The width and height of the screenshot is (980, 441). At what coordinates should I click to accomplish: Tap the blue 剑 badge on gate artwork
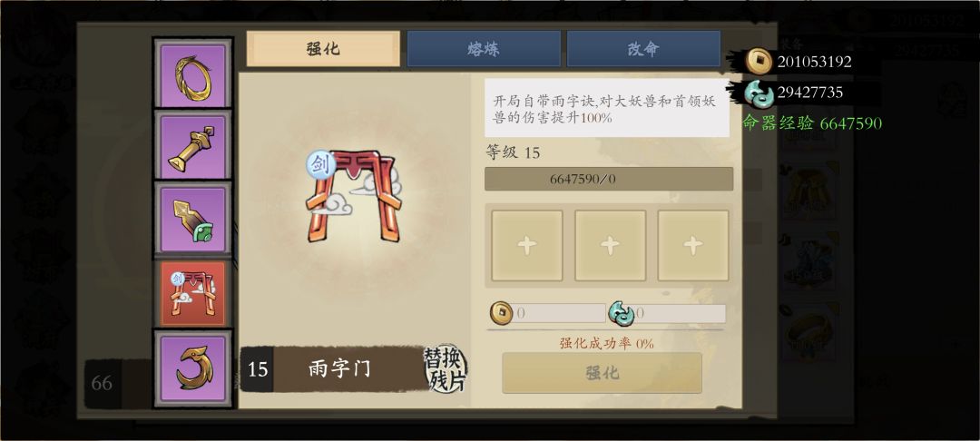click(x=320, y=165)
